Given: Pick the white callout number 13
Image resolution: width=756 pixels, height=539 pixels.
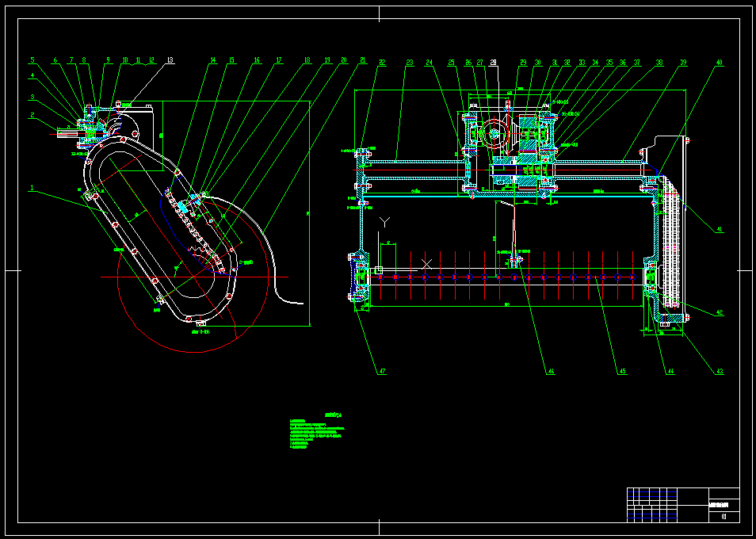Looking at the screenshot, I should 170,60.
